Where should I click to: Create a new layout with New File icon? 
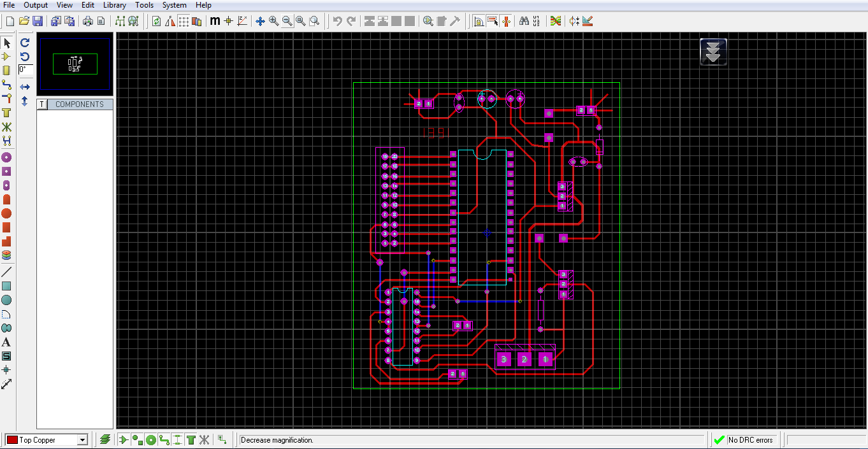pyautogui.click(x=10, y=21)
